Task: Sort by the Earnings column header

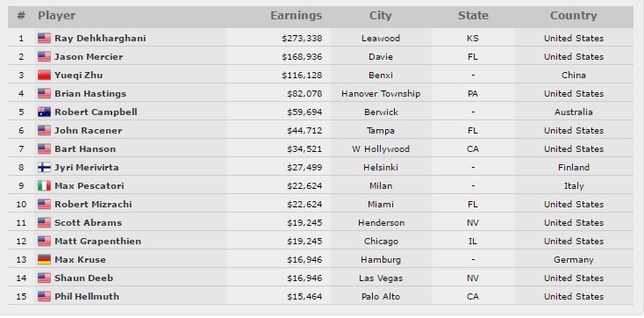Action: tap(296, 16)
